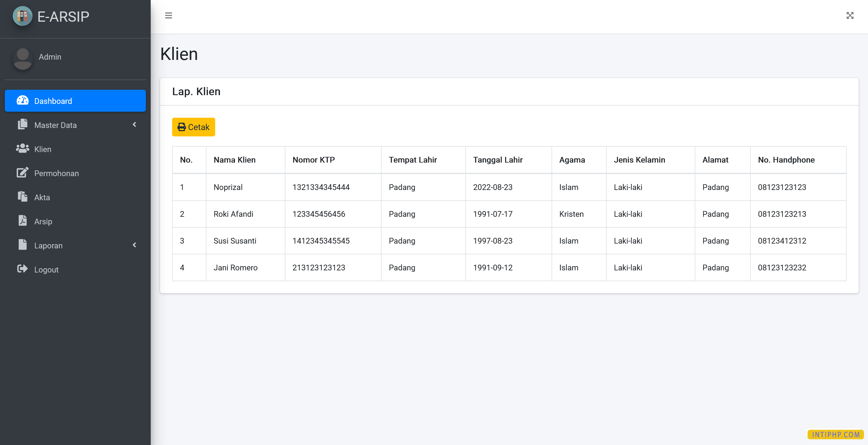The width and height of the screenshot is (868, 445).
Task: Click the Klien users group icon
Action: point(23,149)
